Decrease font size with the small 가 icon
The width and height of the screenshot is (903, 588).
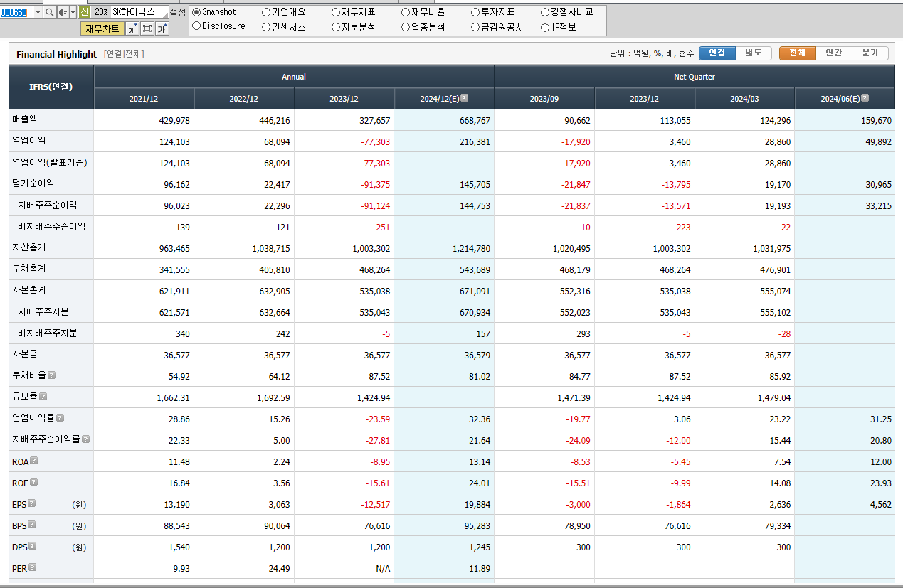[132, 28]
